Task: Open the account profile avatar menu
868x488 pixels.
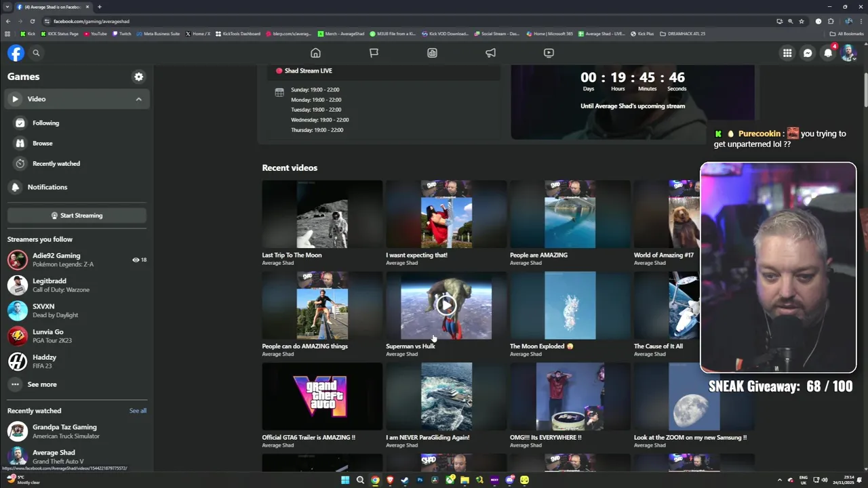Action: pyautogui.click(x=848, y=53)
